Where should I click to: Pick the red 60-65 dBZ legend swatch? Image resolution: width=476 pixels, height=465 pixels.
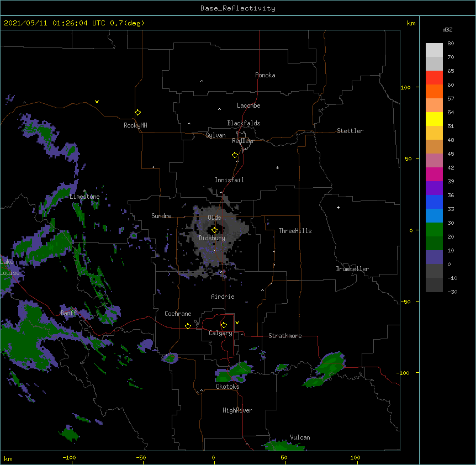434,78
